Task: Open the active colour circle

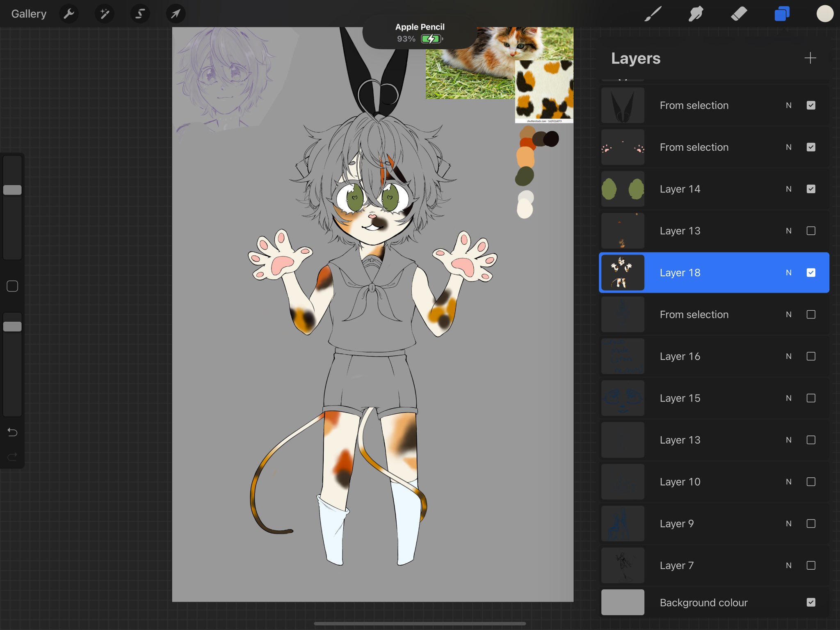Action: 824,14
